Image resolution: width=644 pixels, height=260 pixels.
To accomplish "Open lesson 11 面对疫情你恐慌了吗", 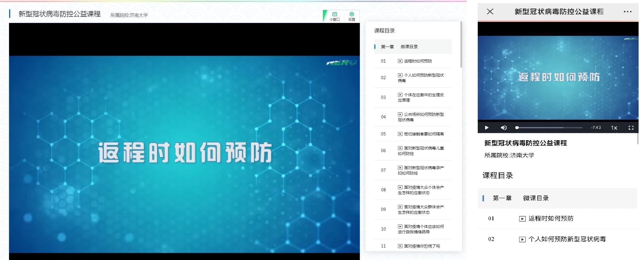I will [x=413, y=246].
